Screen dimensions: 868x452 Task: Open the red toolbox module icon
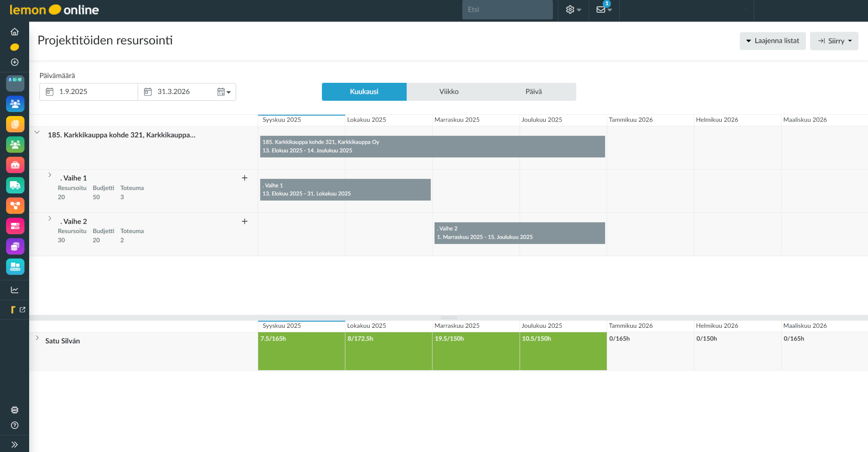click(x=15, y=165)
